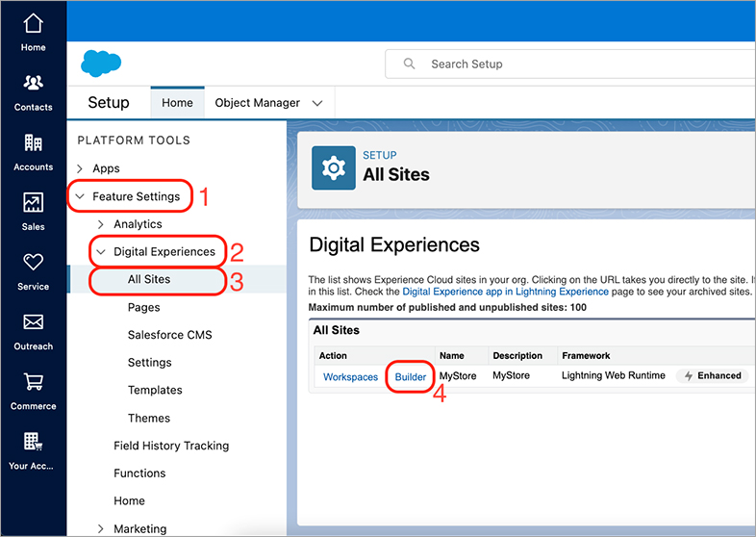
Task: Click the lightning bolt Enhanced badge
Action: pos(712,376)
